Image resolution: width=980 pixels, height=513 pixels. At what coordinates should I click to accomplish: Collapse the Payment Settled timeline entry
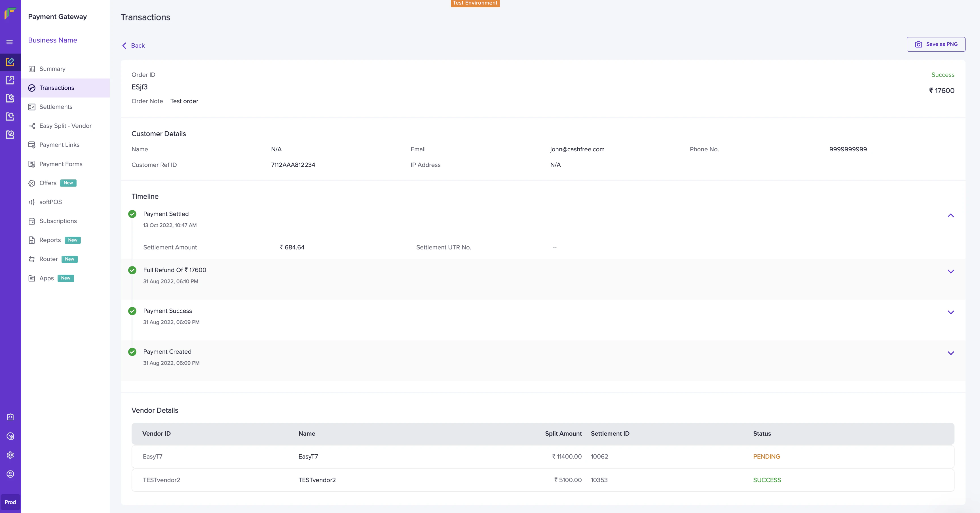[950, 216]
